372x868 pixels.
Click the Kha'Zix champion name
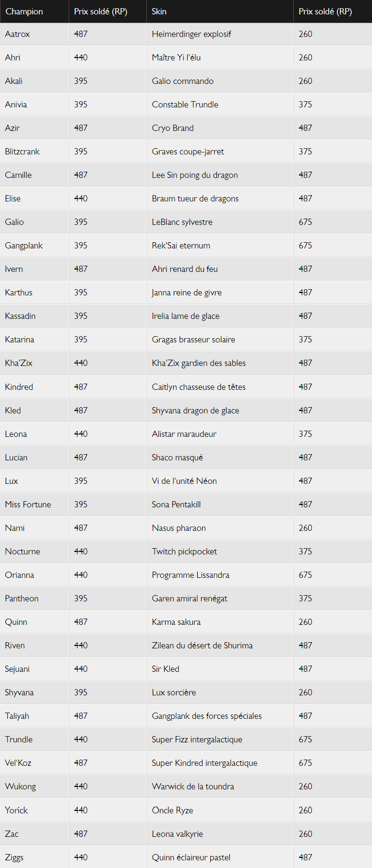pos(19,363)
